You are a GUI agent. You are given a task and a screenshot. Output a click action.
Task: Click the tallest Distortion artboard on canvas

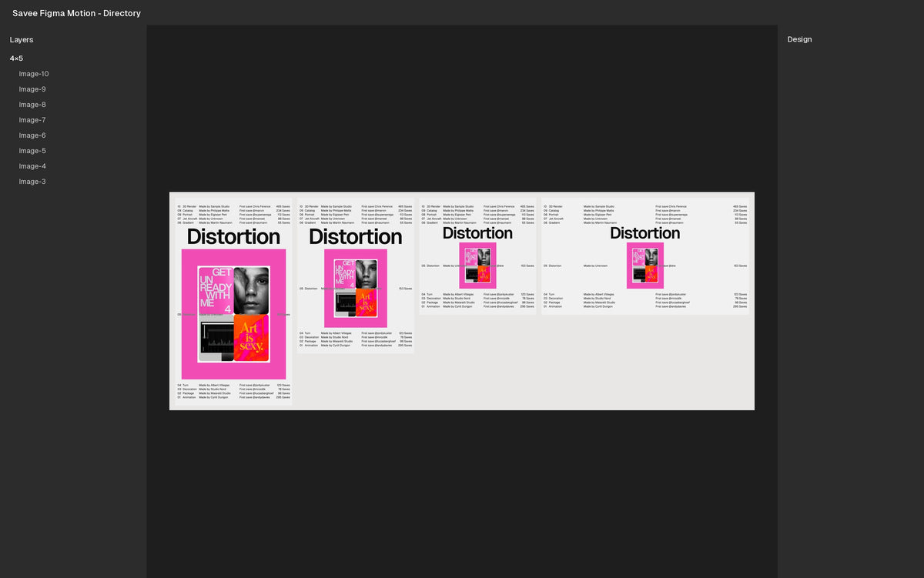pos(233,302)
